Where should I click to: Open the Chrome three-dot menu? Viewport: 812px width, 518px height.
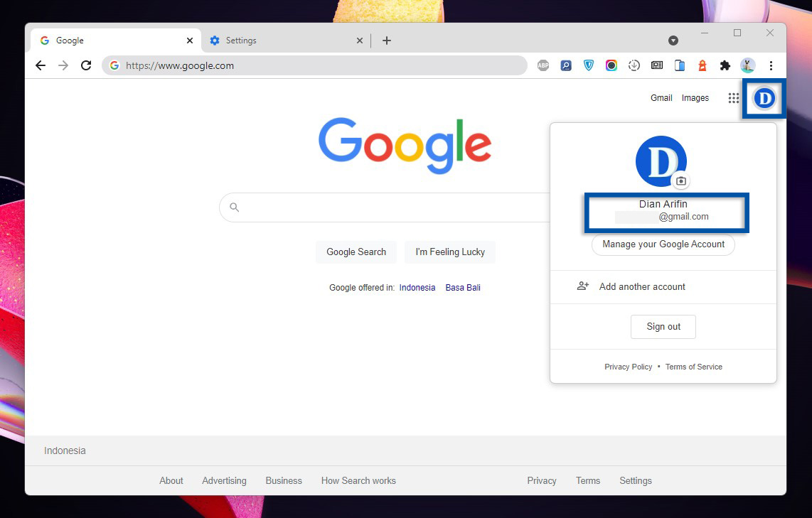coord(771,65)
